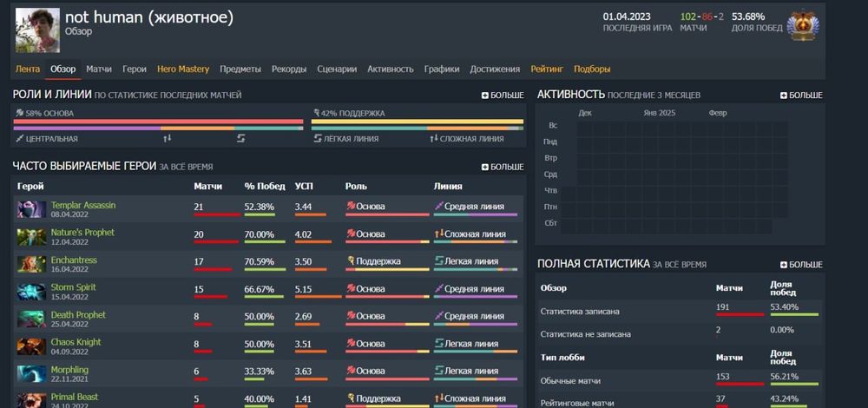
Task: Click the Рейтинговые матчи row label
Action: [x=576, y=403]
